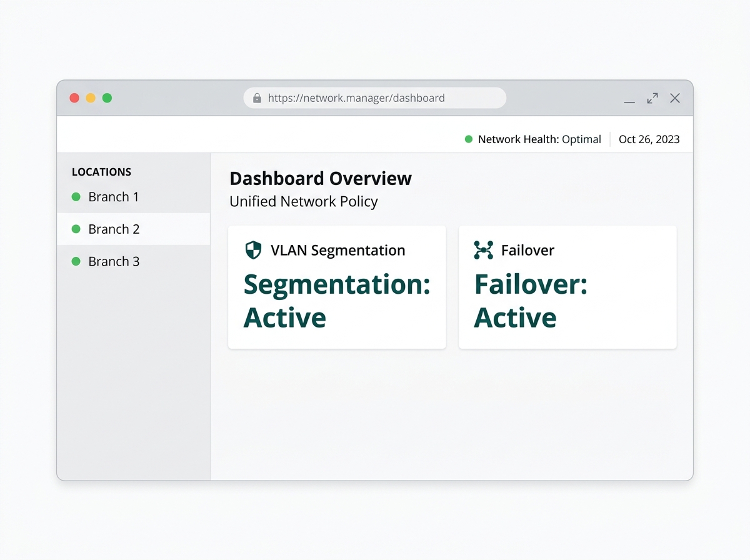Image resolution: width=750 pixels, height=560 pixels.
Task: Click the Failover: Active status text
Action: coord(531,301)
